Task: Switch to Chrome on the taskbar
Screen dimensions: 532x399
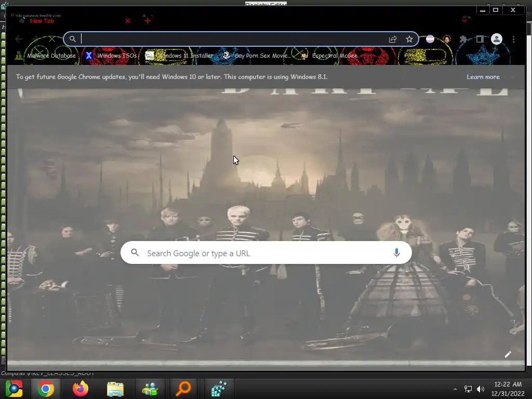Action: 46,389
